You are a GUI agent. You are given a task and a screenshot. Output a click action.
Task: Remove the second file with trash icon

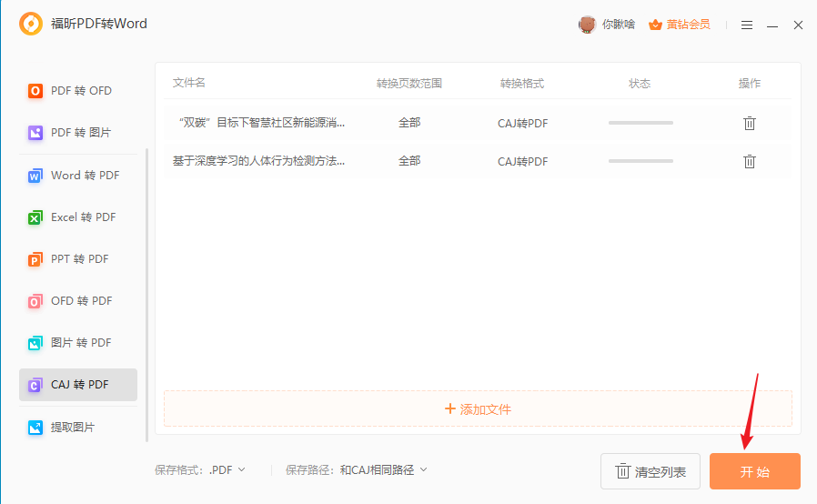pos(749,161)
